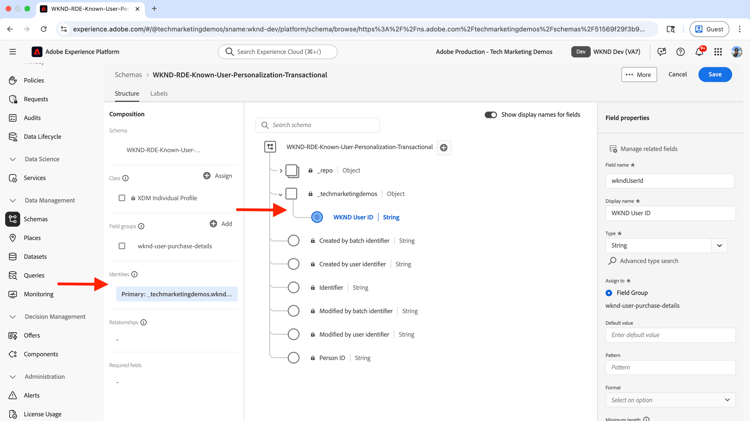Open the hamburger navigation menu
This screenshot has width=750, height=421.
(12, 52)
